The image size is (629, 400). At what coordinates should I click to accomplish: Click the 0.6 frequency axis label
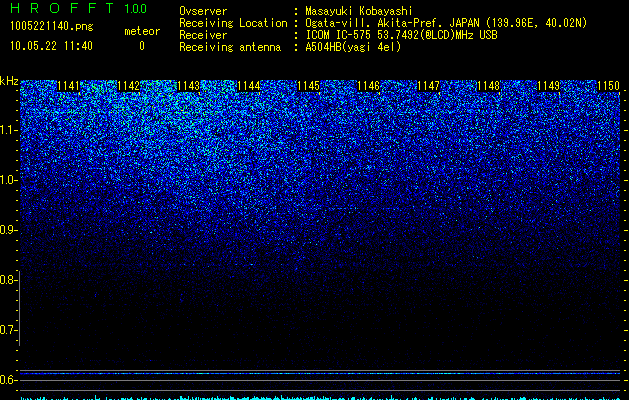tap(8, 380)
